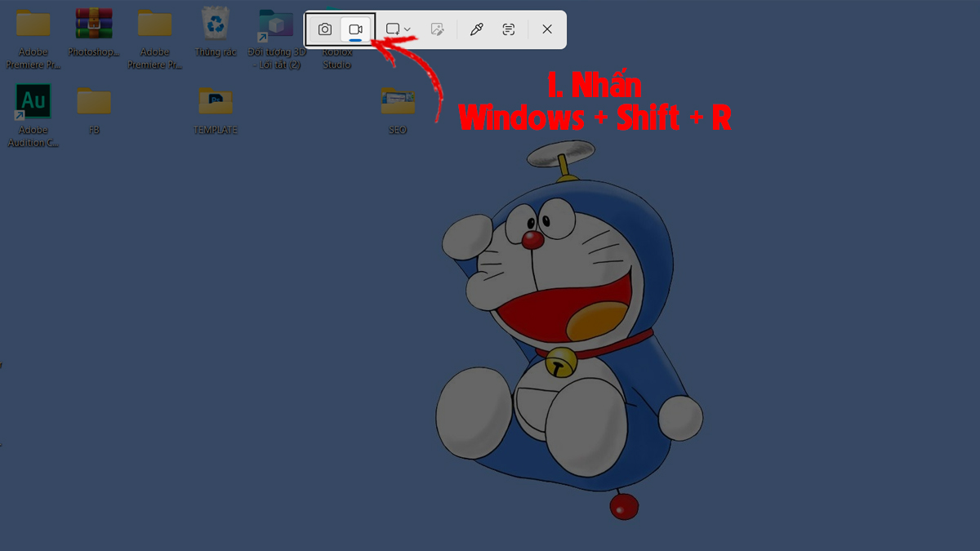Click the image edit markup icon
980x551 pixels.
(x=438, y=29)
